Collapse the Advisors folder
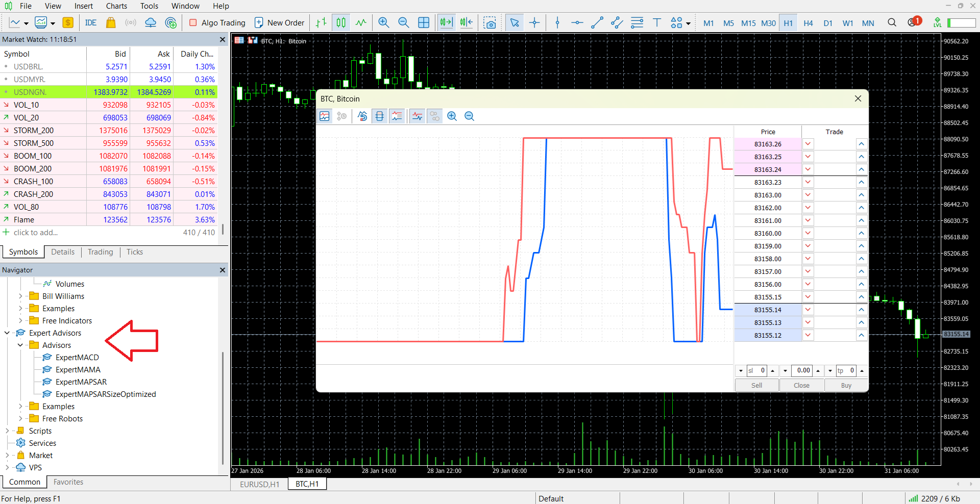 coord(20,345)
